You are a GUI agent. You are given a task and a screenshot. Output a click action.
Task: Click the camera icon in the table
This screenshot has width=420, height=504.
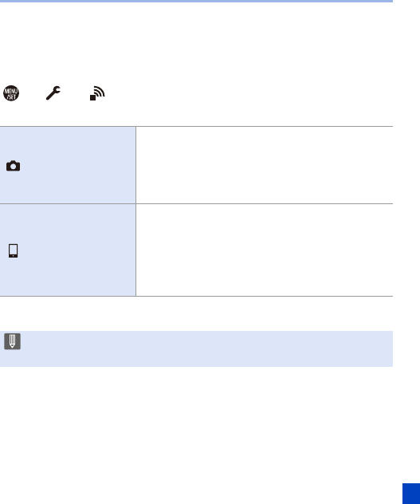coord(14,166)
